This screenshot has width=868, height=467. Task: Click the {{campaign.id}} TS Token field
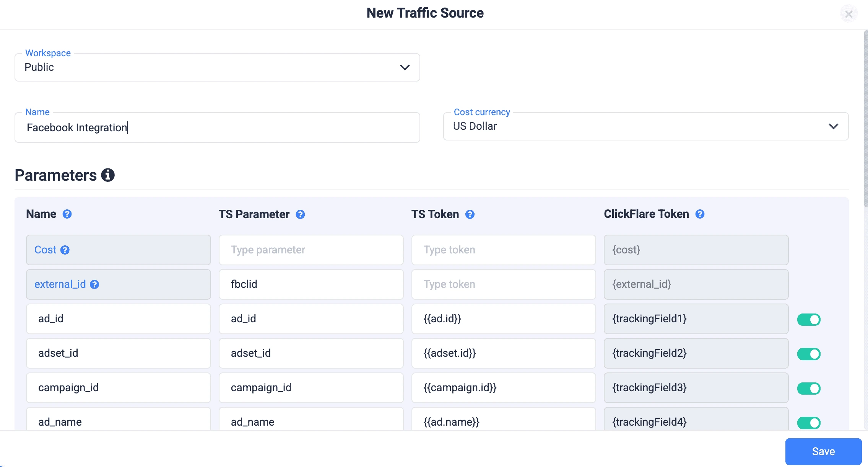coord(504,388)
